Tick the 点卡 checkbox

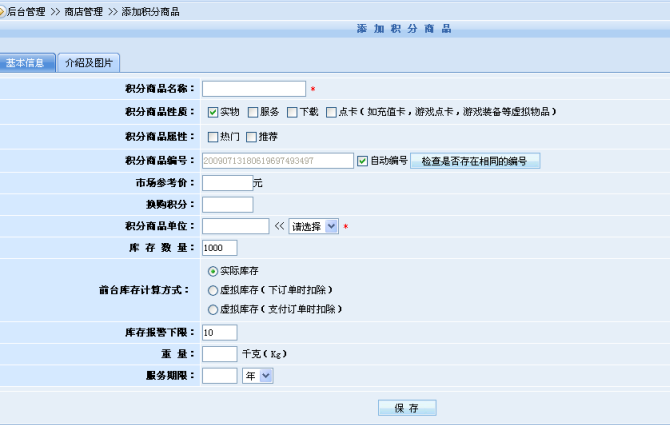(x=331, y=112)
